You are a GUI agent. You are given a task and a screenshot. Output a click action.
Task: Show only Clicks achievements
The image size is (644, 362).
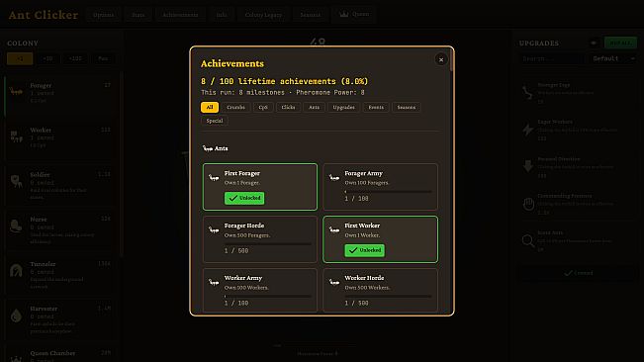288,107
